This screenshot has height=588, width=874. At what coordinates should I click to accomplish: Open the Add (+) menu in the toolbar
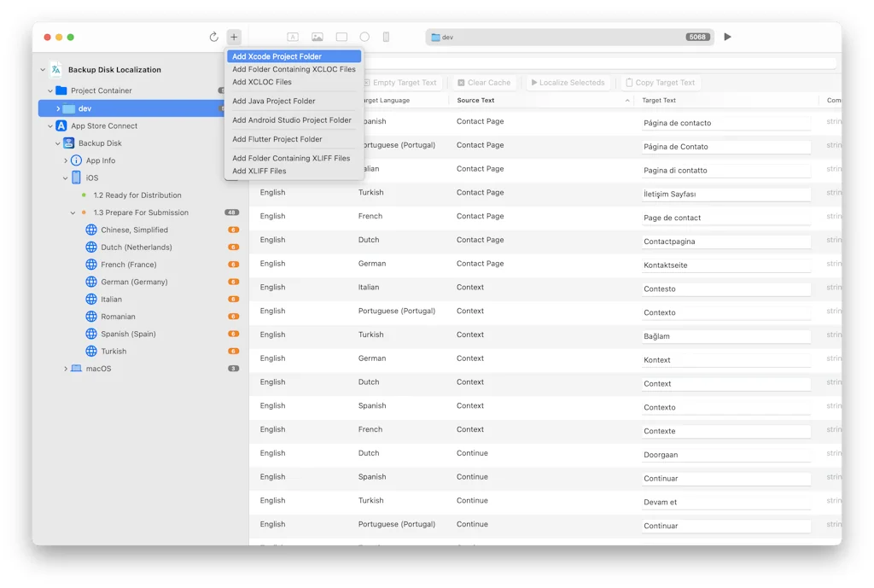coord(233,37)
